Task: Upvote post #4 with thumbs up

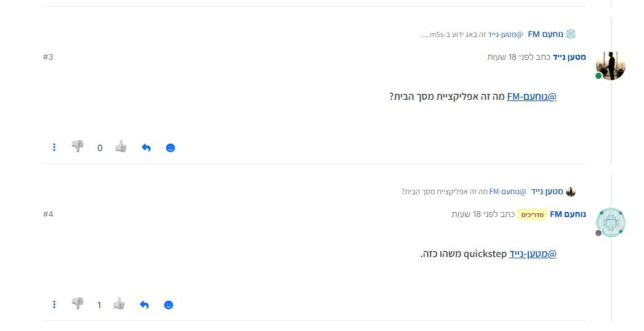Action: click(119, 303)
